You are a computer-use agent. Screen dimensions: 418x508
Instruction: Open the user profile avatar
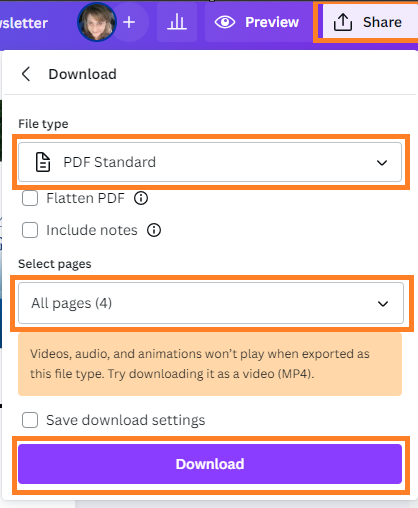pyautogui.click(x=97, y=22)
